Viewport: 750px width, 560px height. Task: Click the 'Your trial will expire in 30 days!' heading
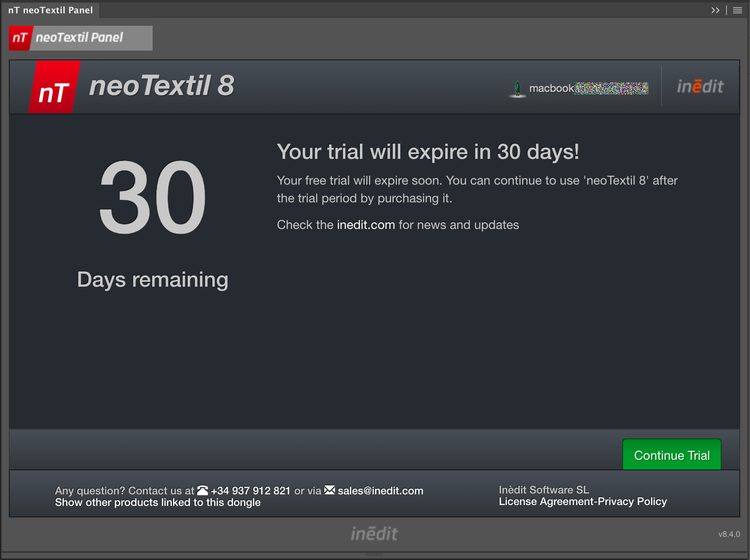pyautogui.click(x=428, y=152)
